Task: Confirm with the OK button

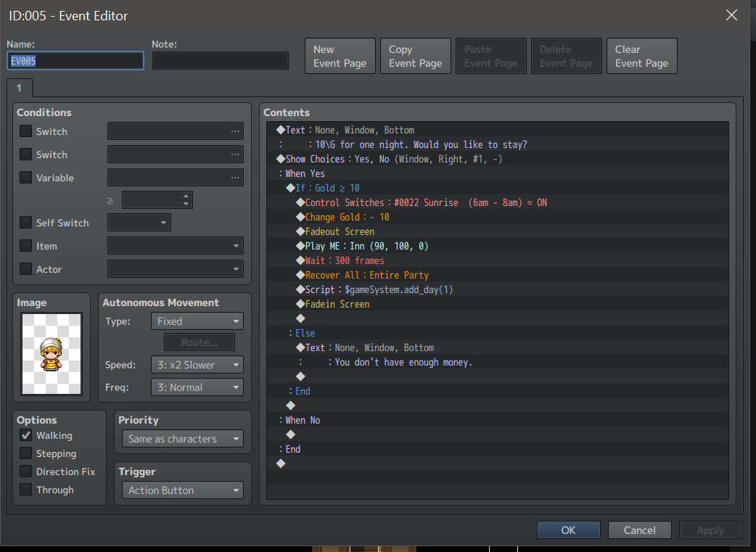Action: coord(568,530)
